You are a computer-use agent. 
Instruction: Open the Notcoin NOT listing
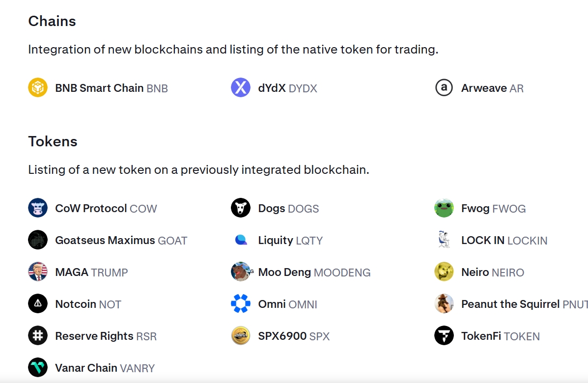88,304
